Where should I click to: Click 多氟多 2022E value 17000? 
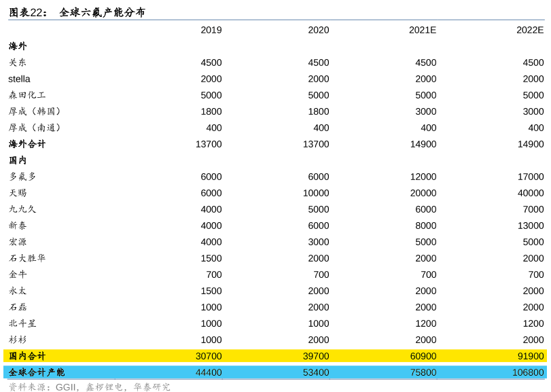tap(531, 177)
